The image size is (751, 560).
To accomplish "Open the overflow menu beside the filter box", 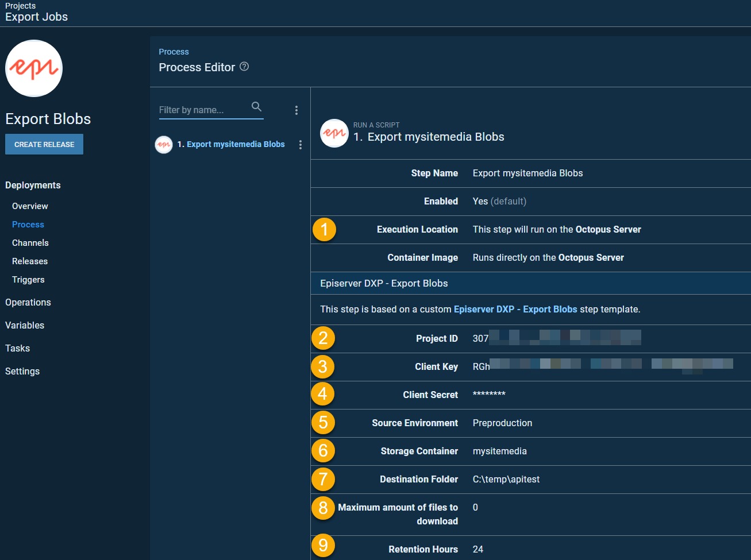I will click(296, 110).
